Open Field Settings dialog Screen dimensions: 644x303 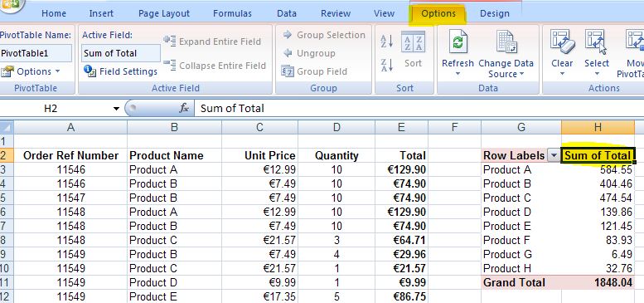tap(120, 71)
